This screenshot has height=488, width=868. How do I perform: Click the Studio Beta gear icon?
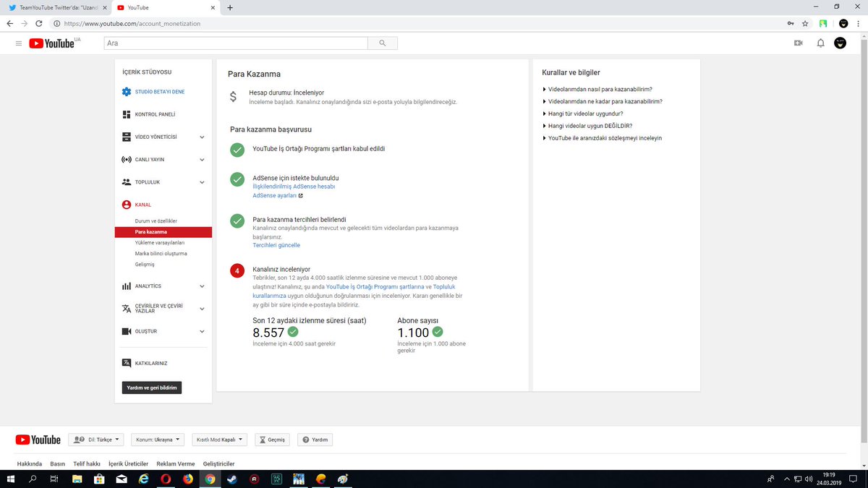coord(127,92)
